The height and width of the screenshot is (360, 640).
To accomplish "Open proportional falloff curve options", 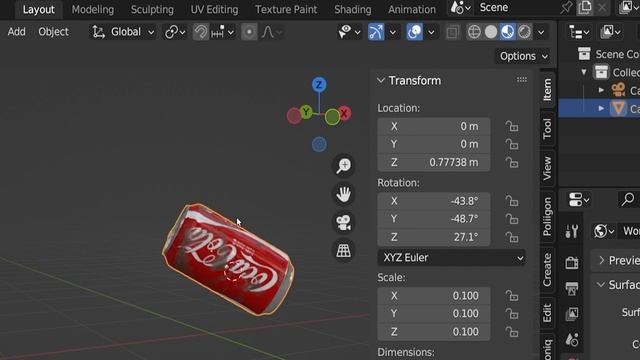I will point(271,32).
